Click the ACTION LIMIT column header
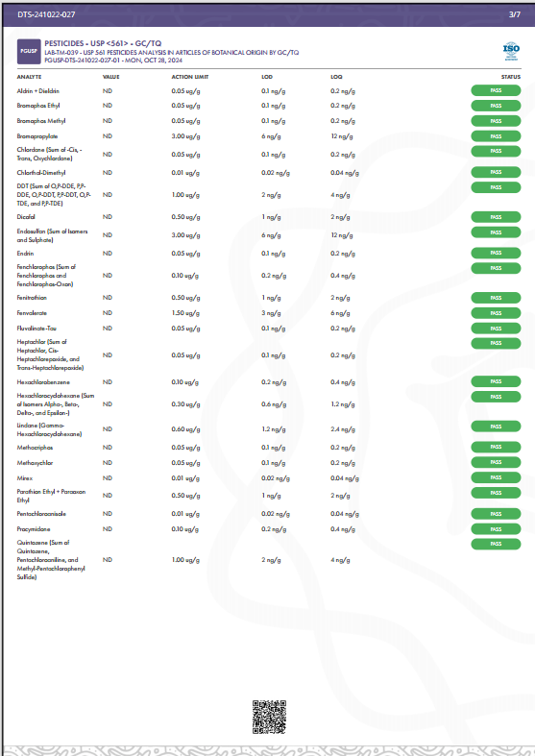The width and height of the screenshot is (535, 756). pyautogui.click(x=190, y=77)
